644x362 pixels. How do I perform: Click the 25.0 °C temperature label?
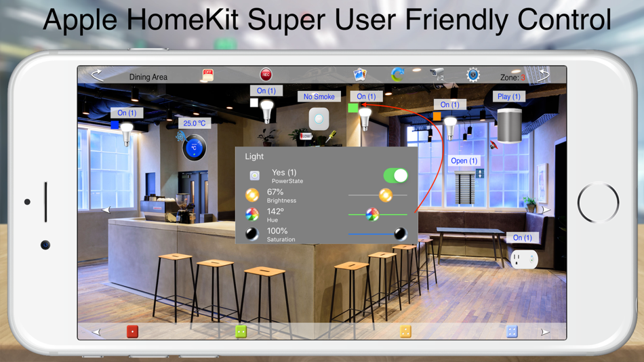(x=195, y=123)
